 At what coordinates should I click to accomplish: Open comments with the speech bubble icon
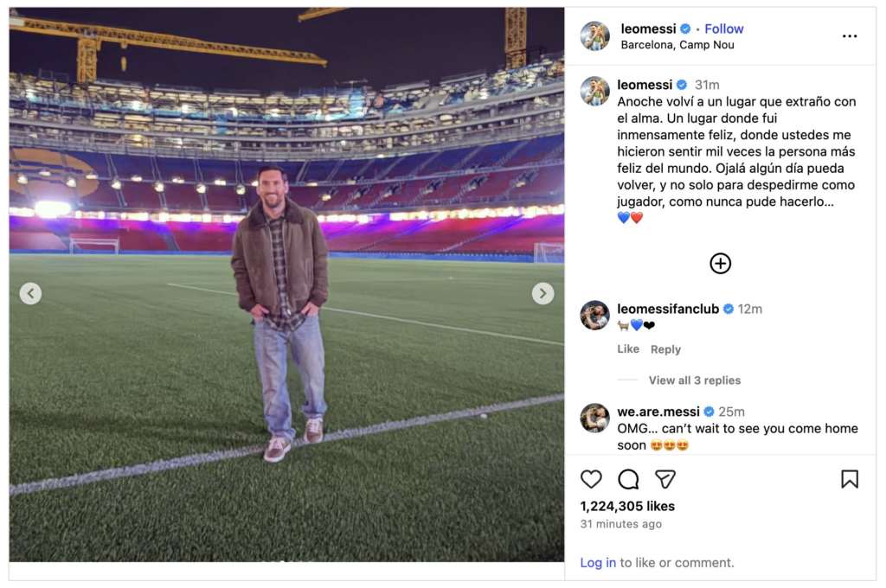coord(628,479)
